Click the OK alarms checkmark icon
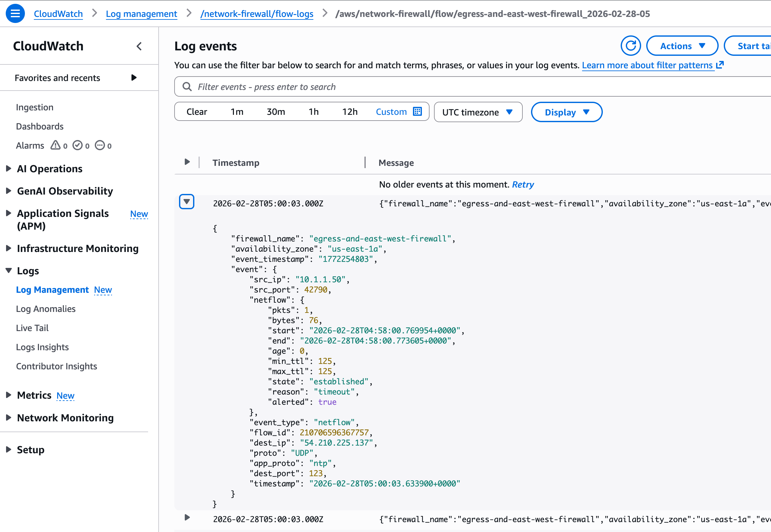This screenshot has height=532, width=771. [x=77, y=145]
